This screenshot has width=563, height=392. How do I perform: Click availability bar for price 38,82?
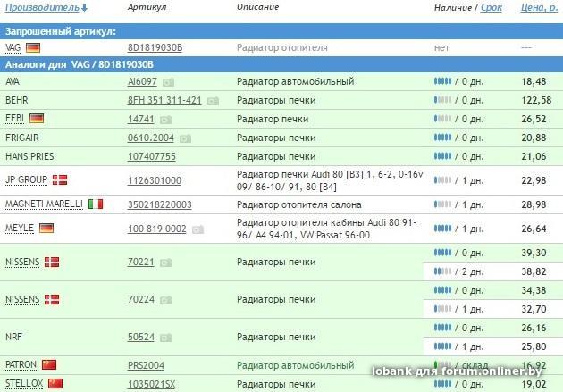[442, 271]
